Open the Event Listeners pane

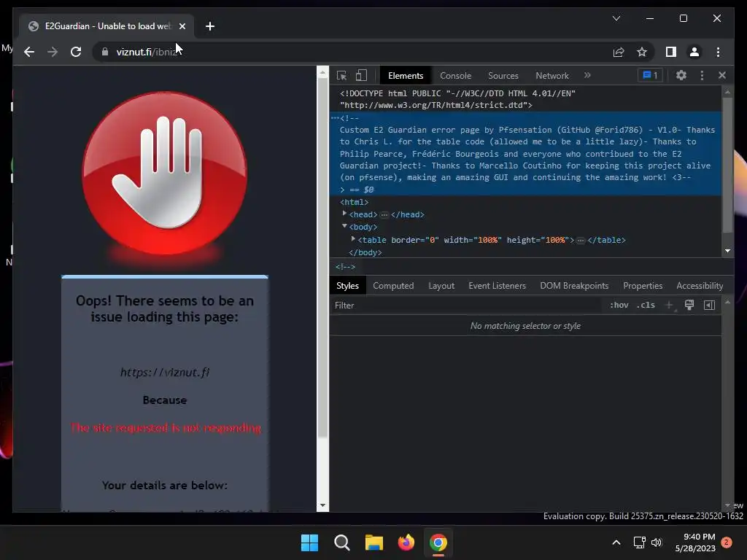497,286
